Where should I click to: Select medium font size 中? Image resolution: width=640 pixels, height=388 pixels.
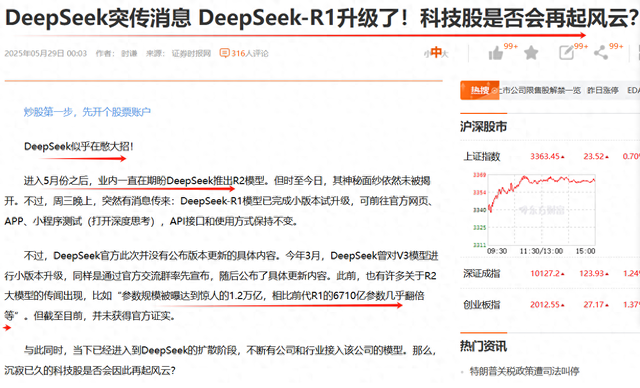pyautogui.click(x=436, y=52)
